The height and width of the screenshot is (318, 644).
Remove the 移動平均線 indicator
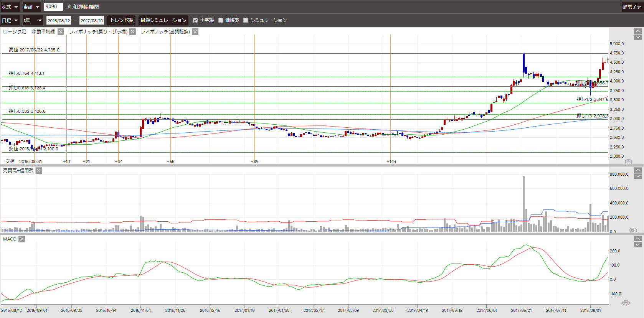[x=61, y=31]
